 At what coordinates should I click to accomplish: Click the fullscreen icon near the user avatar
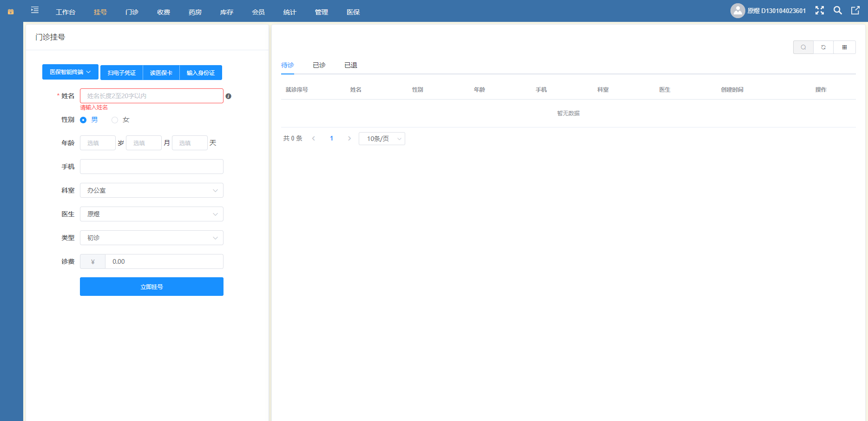coord(820,10)
